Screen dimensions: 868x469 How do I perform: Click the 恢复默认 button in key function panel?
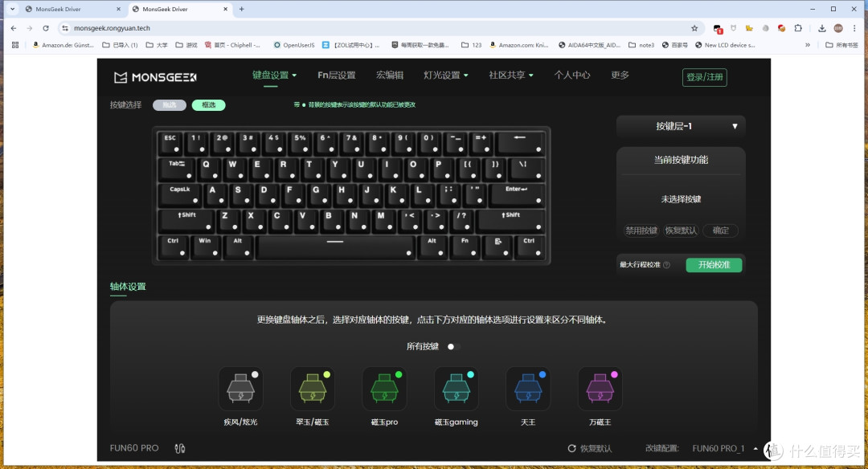(x=681, y=230)
